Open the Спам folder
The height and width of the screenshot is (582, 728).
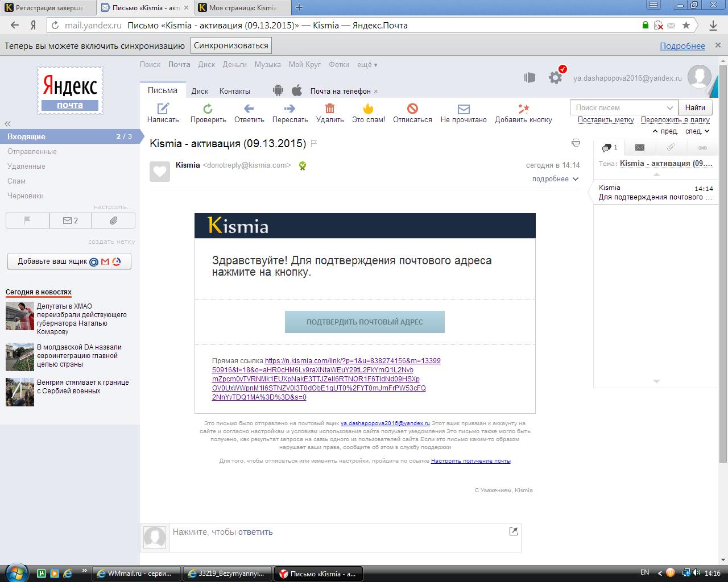(16, 181)
